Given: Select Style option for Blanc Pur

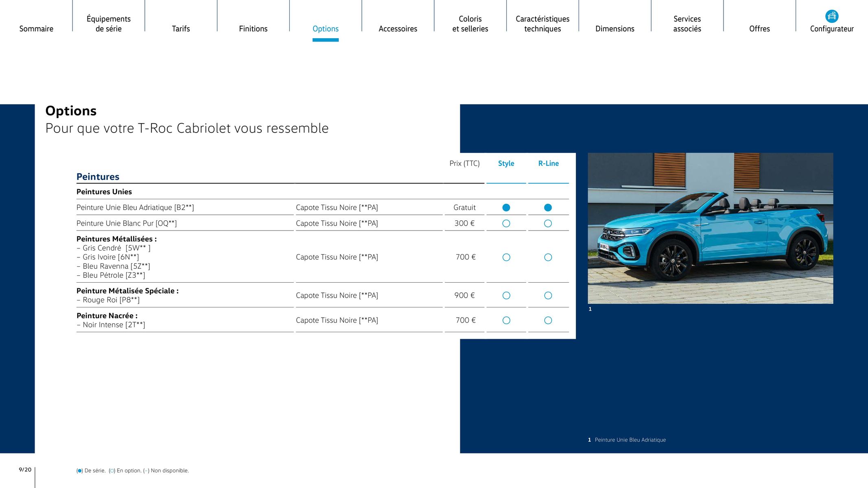Looking at the screenshot, I should [506, 223].
